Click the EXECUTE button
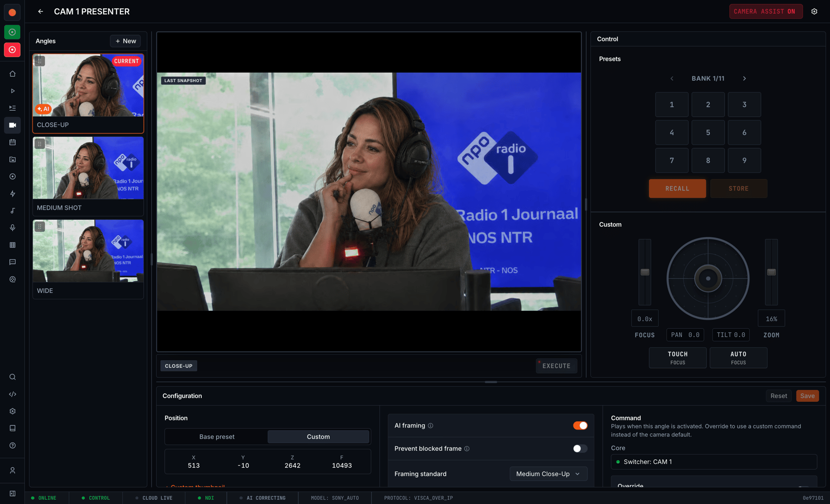Screen dimensions: 830x504 click(556, 366)
